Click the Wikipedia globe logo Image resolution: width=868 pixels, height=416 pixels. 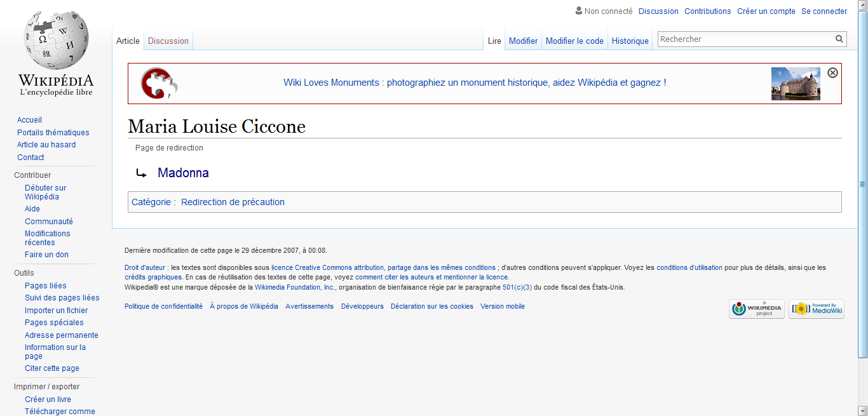(56, 41)
